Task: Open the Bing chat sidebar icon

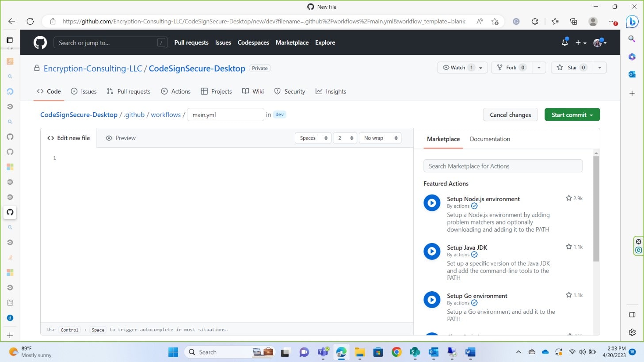Action: [632, 21]
